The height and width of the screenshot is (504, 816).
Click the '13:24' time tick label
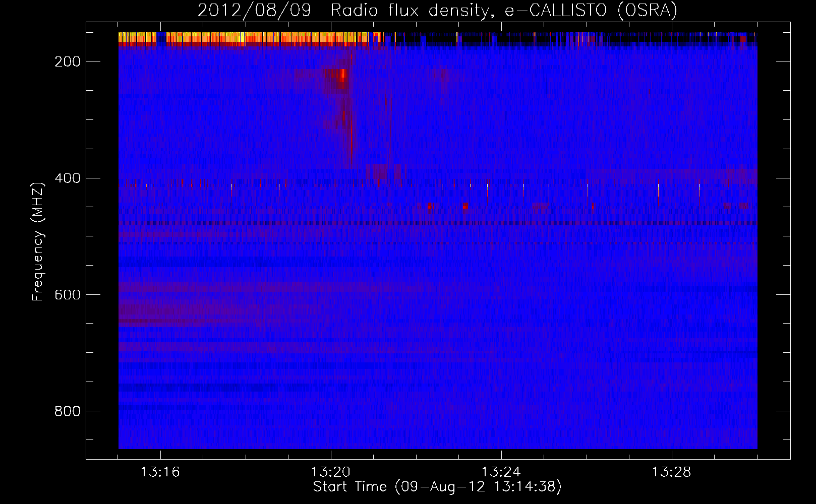click(501, 472)
